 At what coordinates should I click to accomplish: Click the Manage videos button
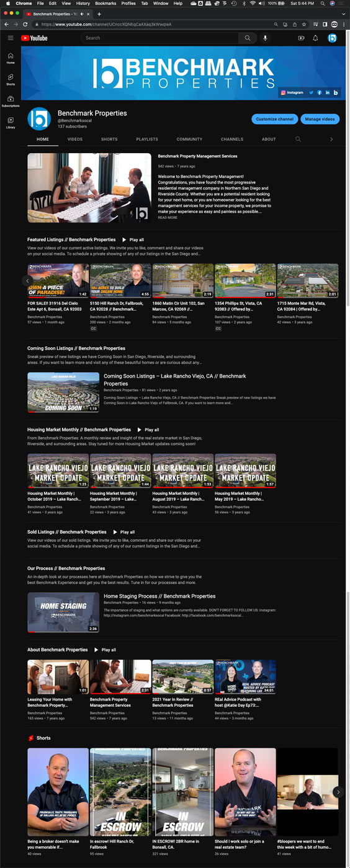(x=320, y=119)
